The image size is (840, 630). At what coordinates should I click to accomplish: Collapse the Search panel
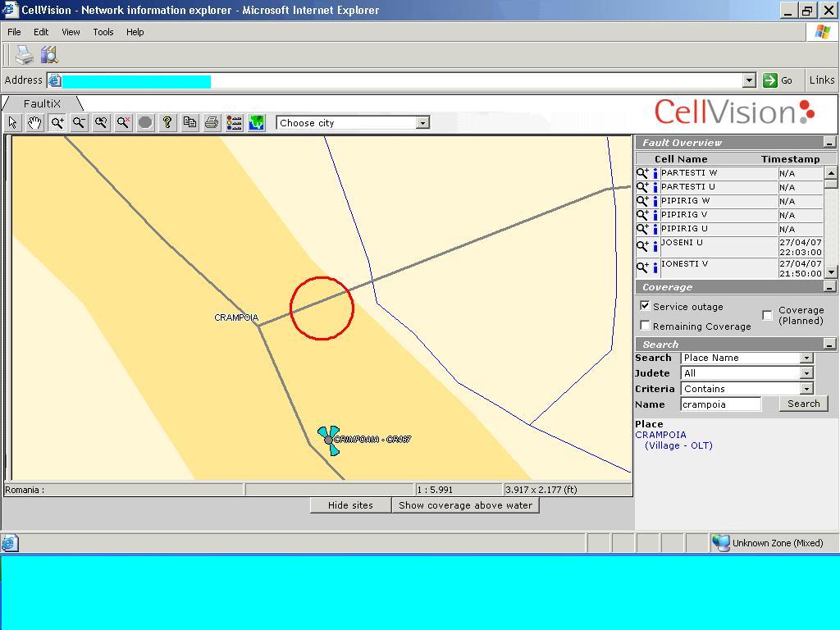point(829,345)
